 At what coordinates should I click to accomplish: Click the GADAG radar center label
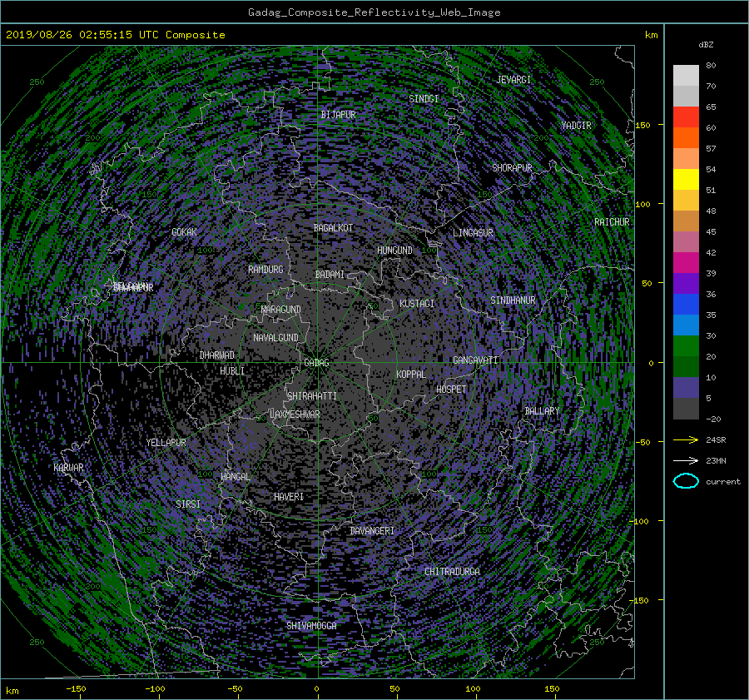(317, 363)
